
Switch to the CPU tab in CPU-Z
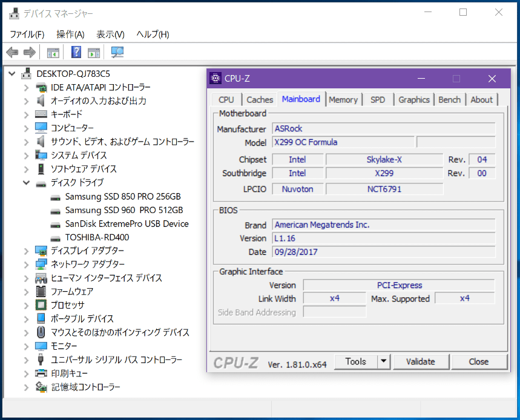coord(226,100)
